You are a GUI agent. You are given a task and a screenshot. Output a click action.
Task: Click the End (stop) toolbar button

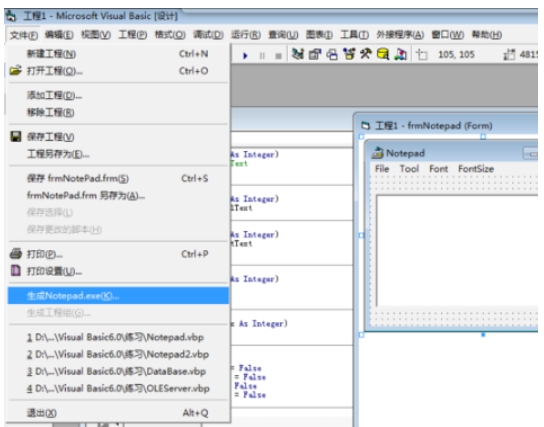point(278,55)
